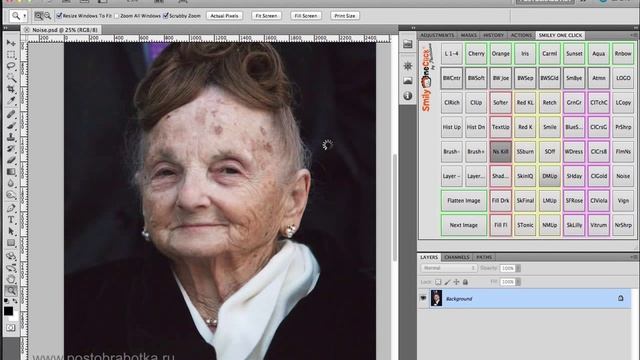Select the 3D Rotate tool
Image resolution: width=640 pixels, height=360 pixels.
tap(11, 256)
